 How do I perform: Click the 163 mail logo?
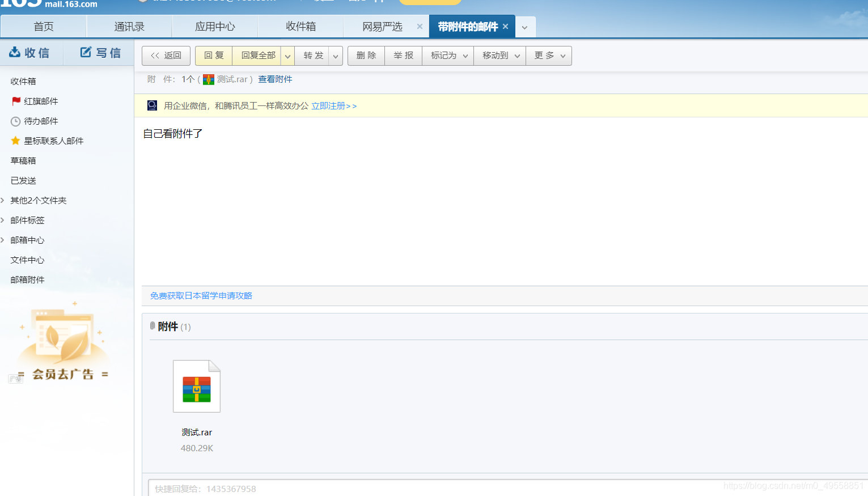49,4
